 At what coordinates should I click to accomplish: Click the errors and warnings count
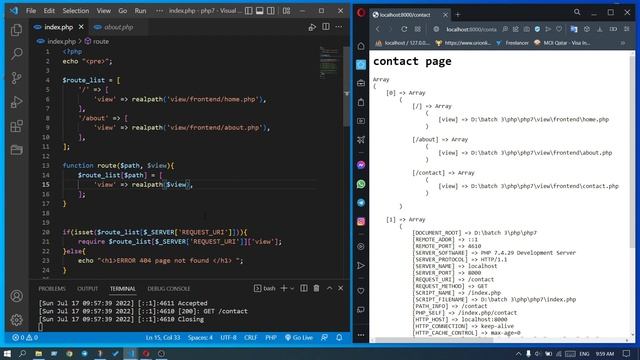click(x=25, y=338)
